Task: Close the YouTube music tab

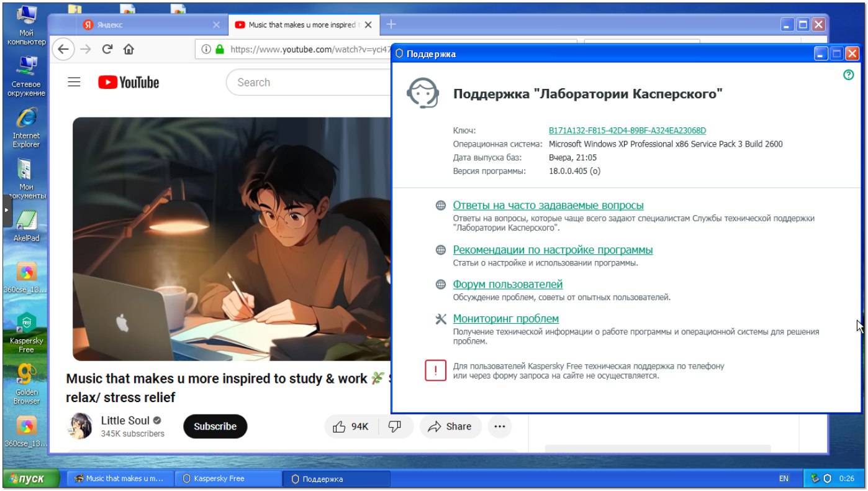Action: tap(369, 25)
